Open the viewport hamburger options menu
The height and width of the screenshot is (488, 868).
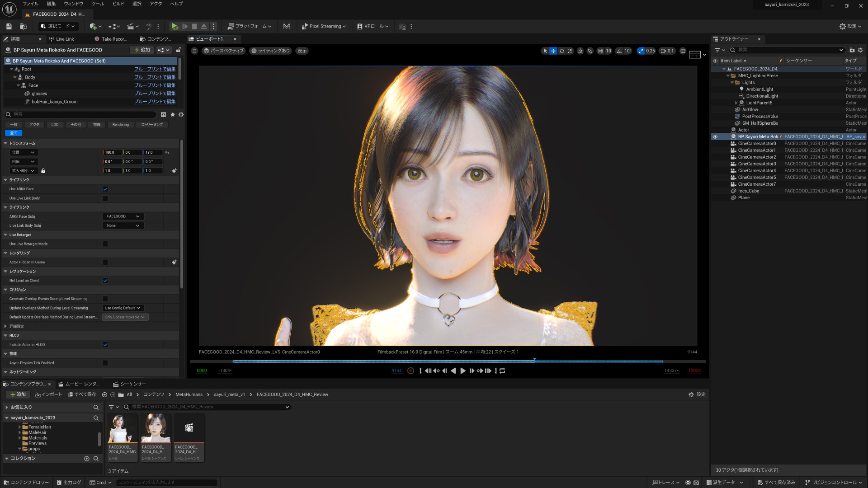(x=194, y=51)
